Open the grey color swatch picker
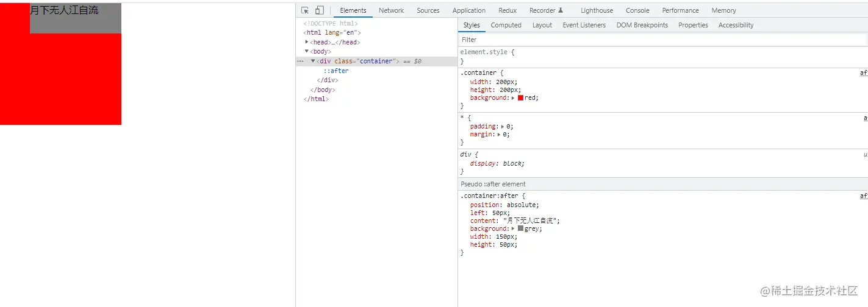Image resolution: width=868 pixels, height=307 pixels. point(520,228)
